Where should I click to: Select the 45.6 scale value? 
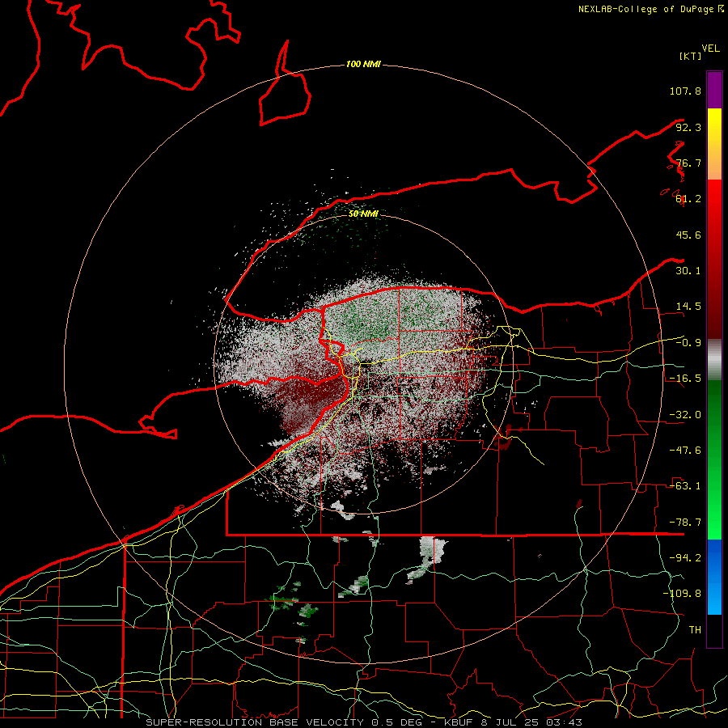688,235
